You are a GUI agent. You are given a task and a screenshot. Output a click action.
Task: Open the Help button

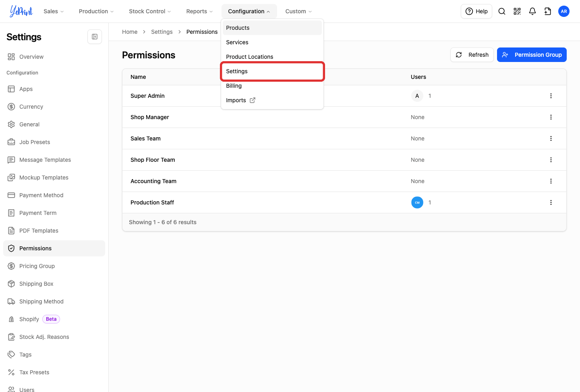tap(476, 11)
